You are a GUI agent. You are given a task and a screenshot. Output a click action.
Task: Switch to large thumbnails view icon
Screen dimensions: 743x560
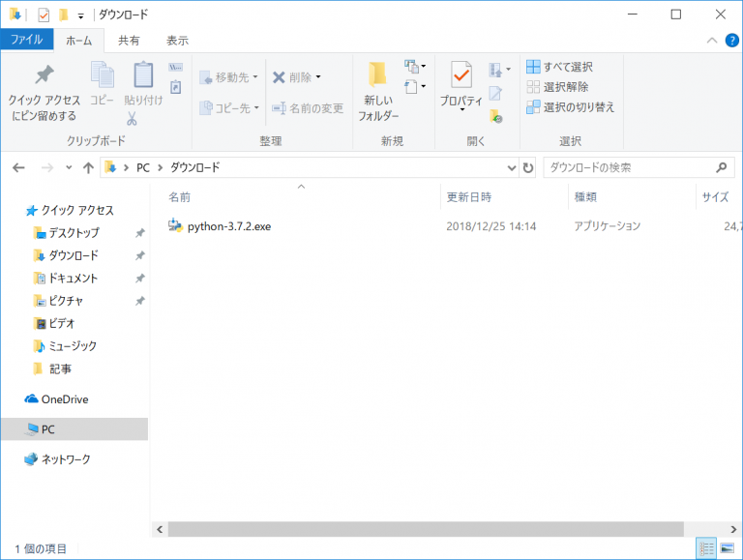[x=727, y=548]
